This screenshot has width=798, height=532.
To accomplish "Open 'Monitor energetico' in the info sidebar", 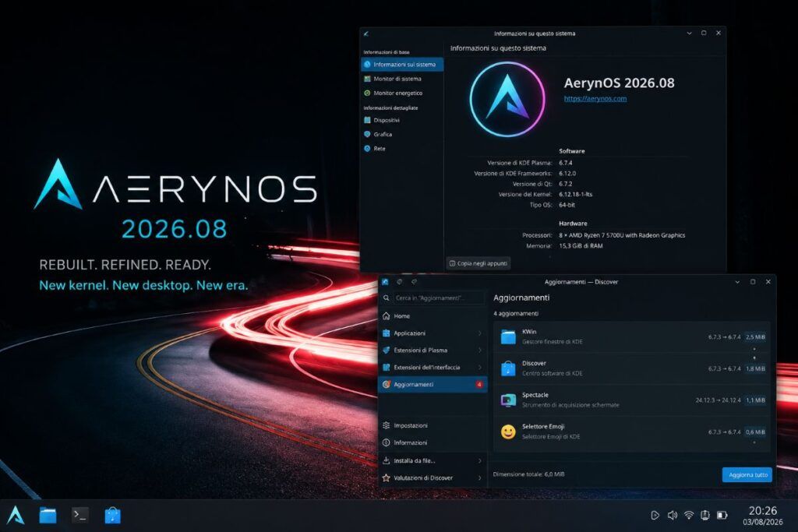I will pos(402,93).
